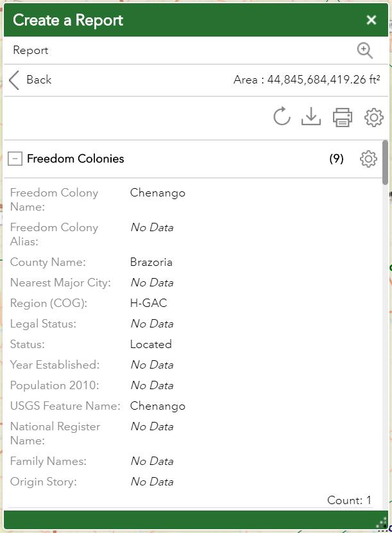Open report settings gear in toolbar
This screenshot has width=392, height=533.
[x=373, y=117]
